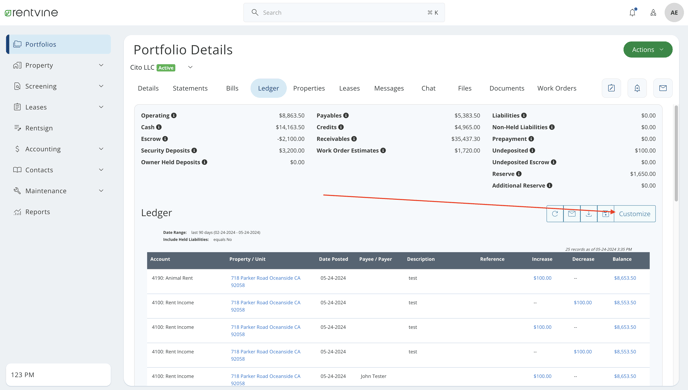
Task: Click the Active status badge
Action: [x=166, y=68]
